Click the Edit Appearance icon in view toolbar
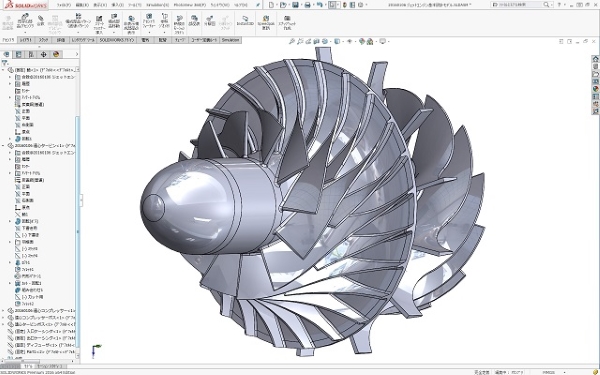 pyautogui.click(x=362, y=41)
